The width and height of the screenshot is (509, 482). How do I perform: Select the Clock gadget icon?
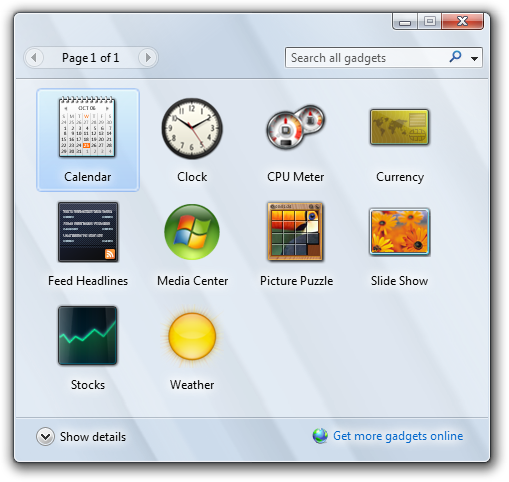(x=192, y=128)
